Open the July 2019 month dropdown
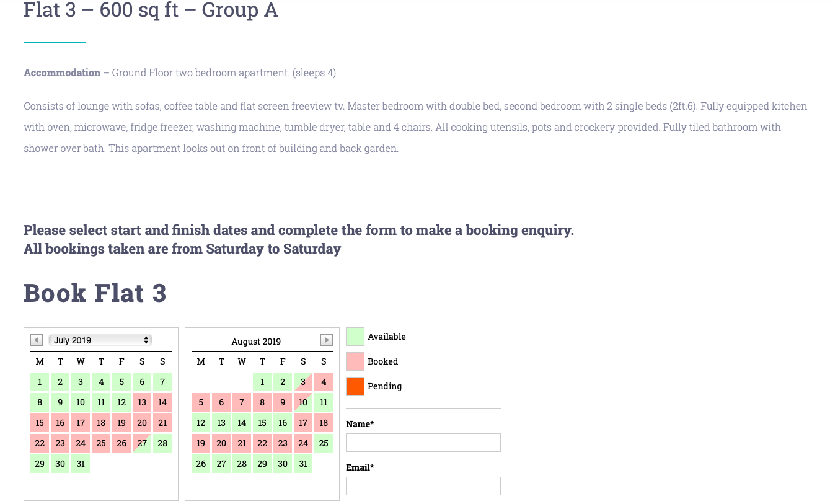 pyautogui.click(x=100, y=340)
